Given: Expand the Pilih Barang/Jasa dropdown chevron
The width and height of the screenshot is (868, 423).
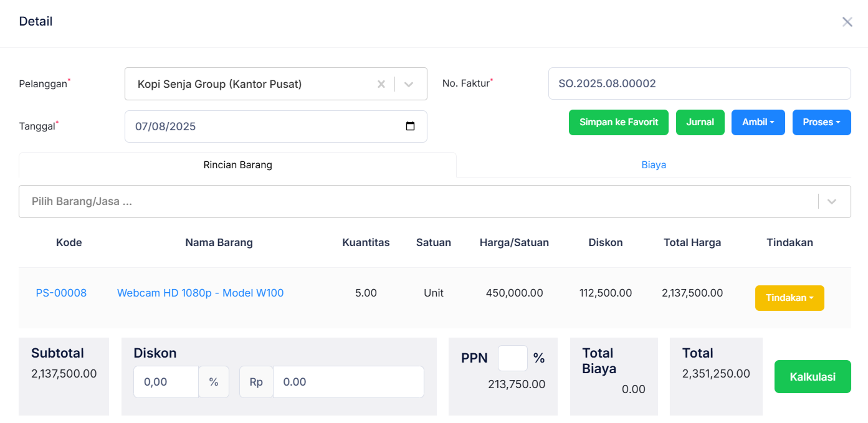Looking at the screenshot, I should [831, 202].
